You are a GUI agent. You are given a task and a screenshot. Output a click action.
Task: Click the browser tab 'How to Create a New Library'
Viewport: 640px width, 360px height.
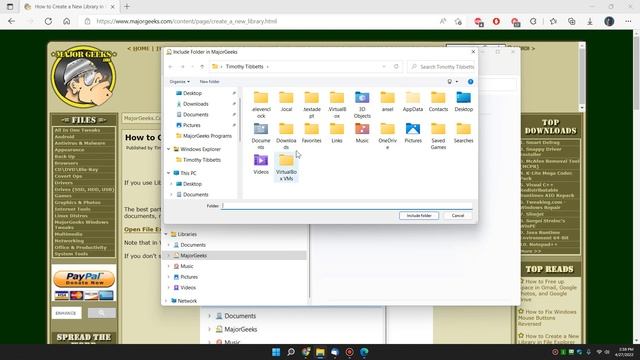tap(69, 7)
